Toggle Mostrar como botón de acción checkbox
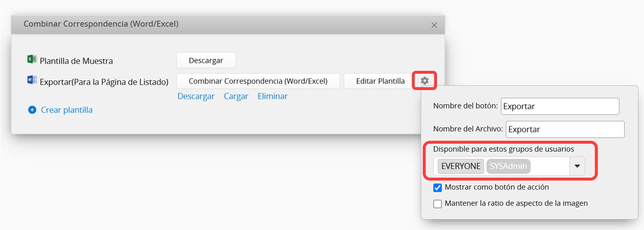 [437, 188]
